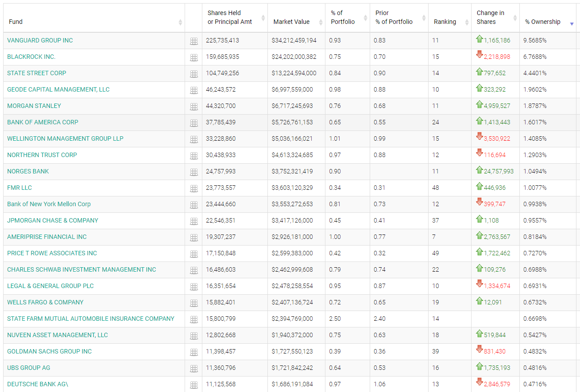Sort by Prior % of Portfolio header
Image resolution: width=580 pixels, height=392 pixels.
point(399,18)
